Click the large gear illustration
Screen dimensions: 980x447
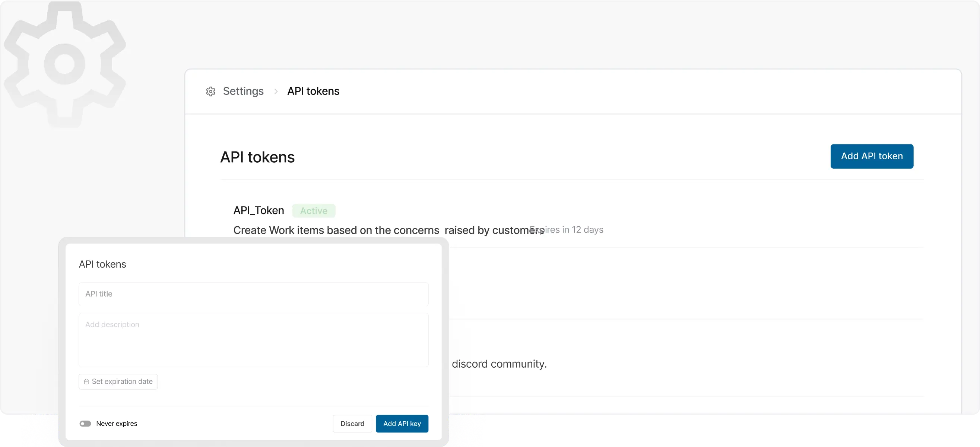click(65, 65)
